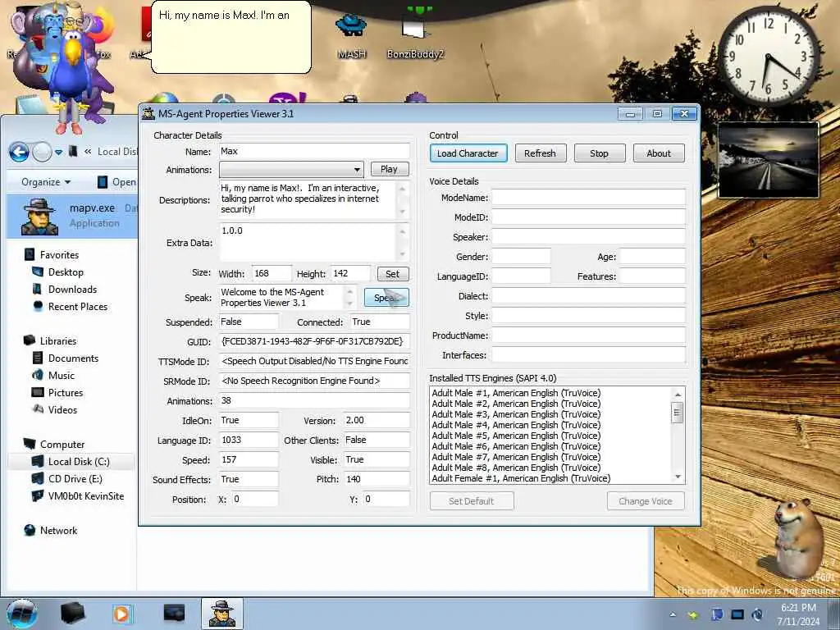Click the hamster character on desktop
The width and height of the screenshot is (840, 630).
pyautogui.click(x=797, y=538)
